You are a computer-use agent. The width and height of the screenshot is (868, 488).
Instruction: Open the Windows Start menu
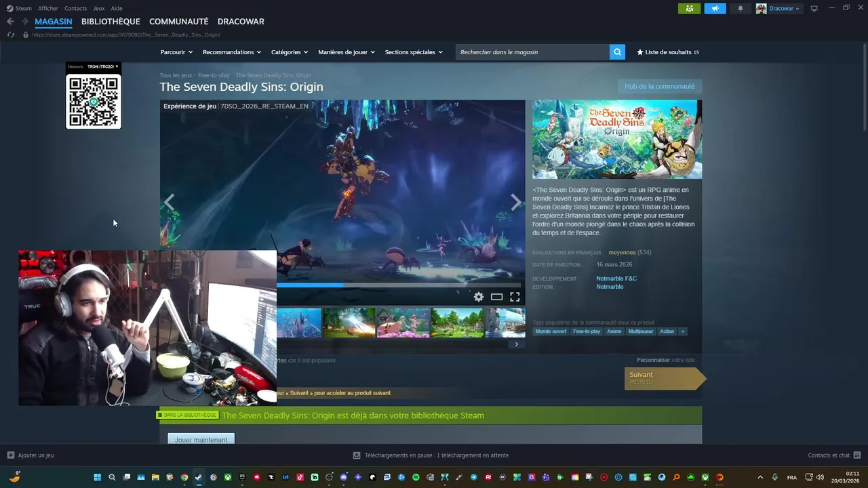pos(98,477)
